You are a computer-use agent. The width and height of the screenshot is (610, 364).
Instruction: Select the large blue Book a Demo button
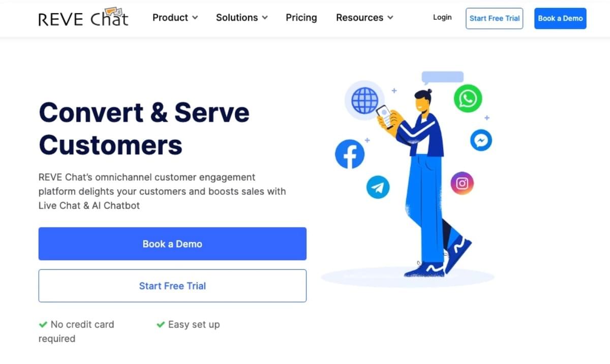(172, 244)
